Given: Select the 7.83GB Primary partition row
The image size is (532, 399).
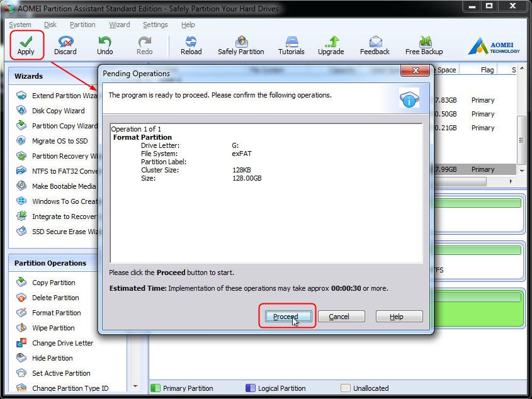Looking at the screenshot, I should coord(475,100).
